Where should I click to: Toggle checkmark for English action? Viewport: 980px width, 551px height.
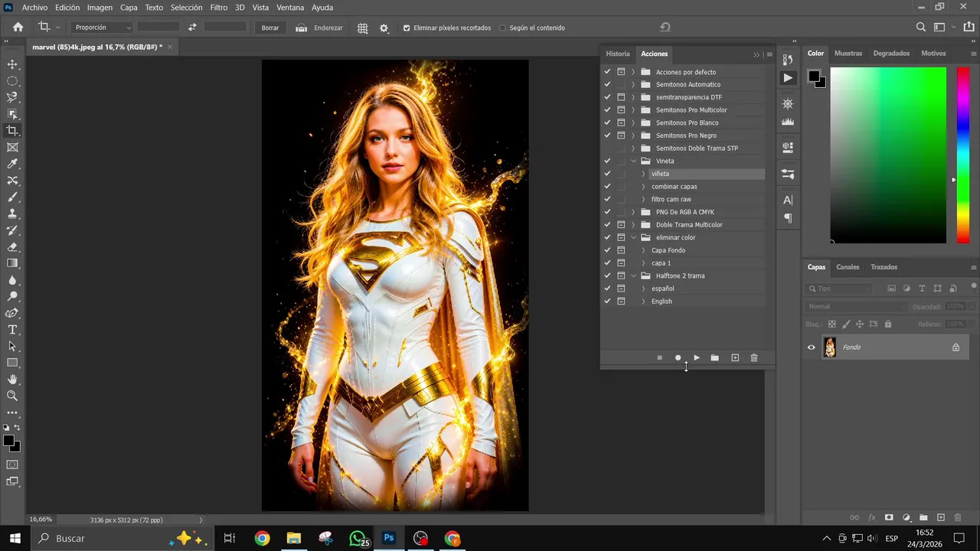[607, 302]
